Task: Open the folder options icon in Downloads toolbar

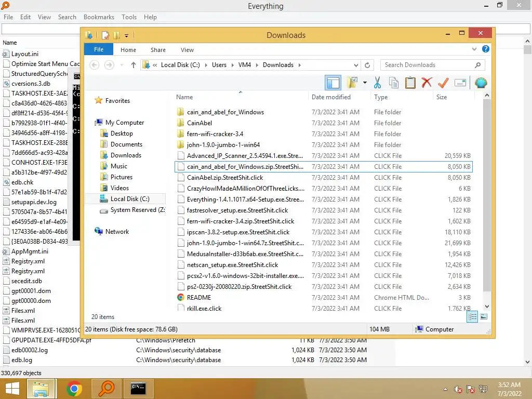Action: (352, 83)
